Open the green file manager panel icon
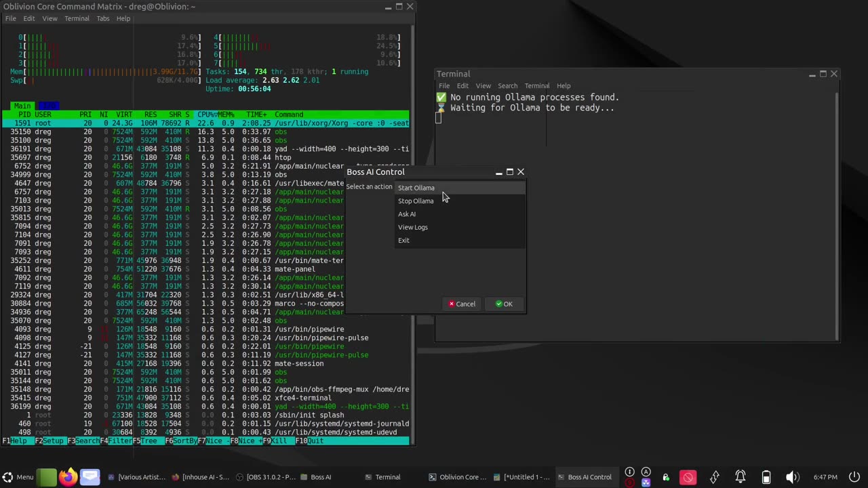Screen dimensions: 868x488 (x=46, y=477)
